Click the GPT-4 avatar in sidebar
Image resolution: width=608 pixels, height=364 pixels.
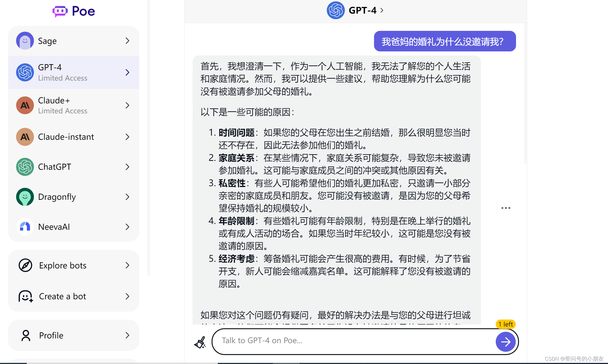pos(25,72)
